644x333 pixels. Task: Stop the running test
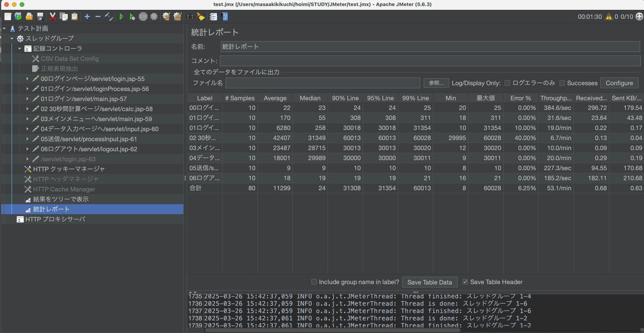coord(143,17)
